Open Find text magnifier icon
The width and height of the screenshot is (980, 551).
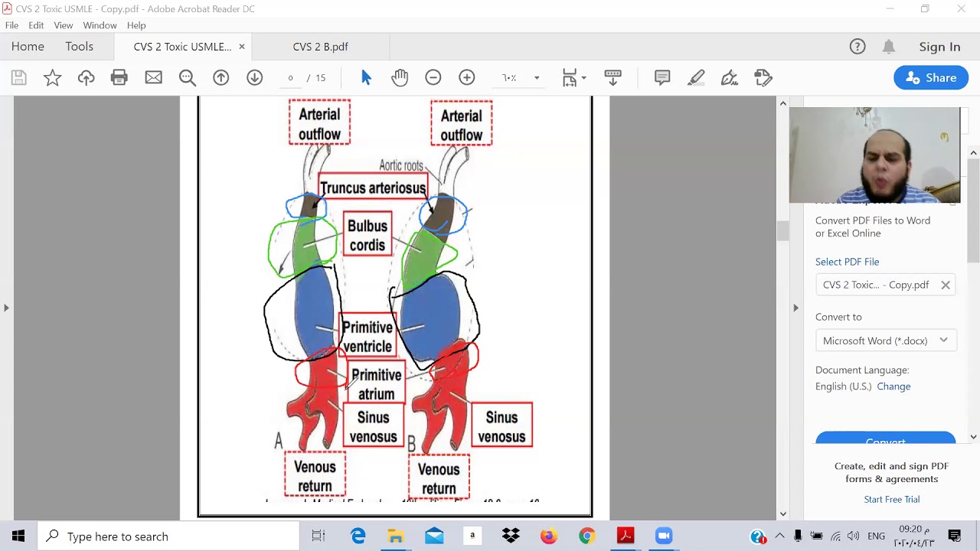coord(187,77)
